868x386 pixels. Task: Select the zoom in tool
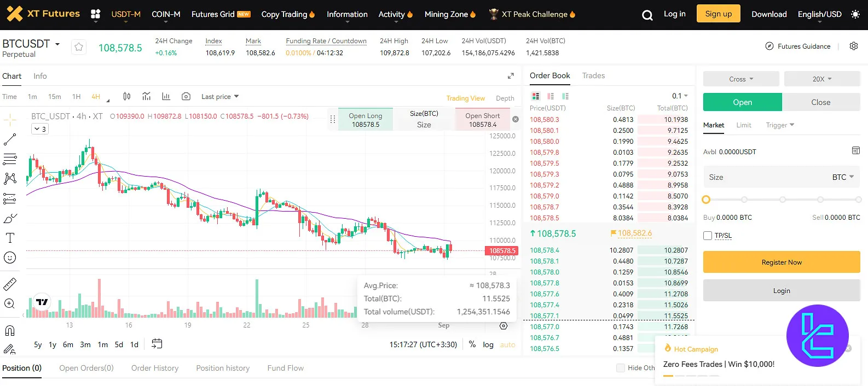10,304
